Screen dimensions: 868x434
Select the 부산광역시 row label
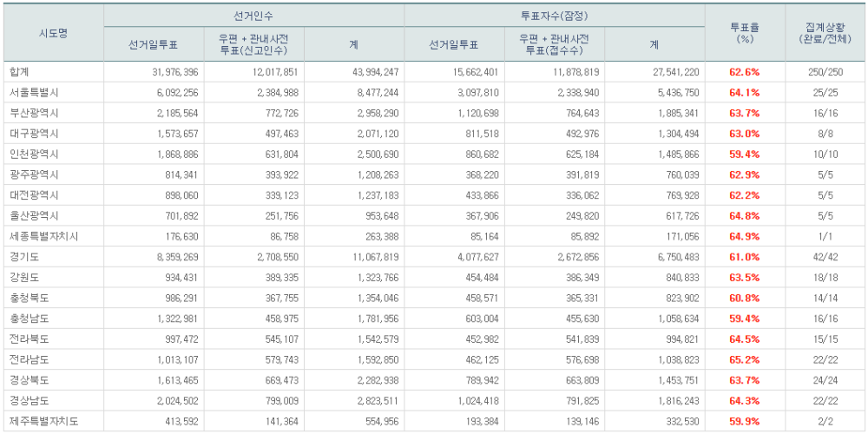coord(33,113)
